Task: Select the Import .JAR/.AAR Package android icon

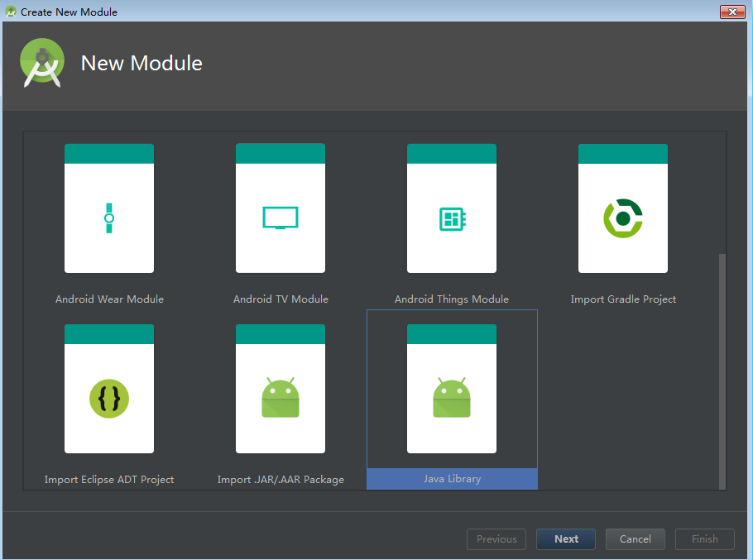Action: (x=281, y=397)
